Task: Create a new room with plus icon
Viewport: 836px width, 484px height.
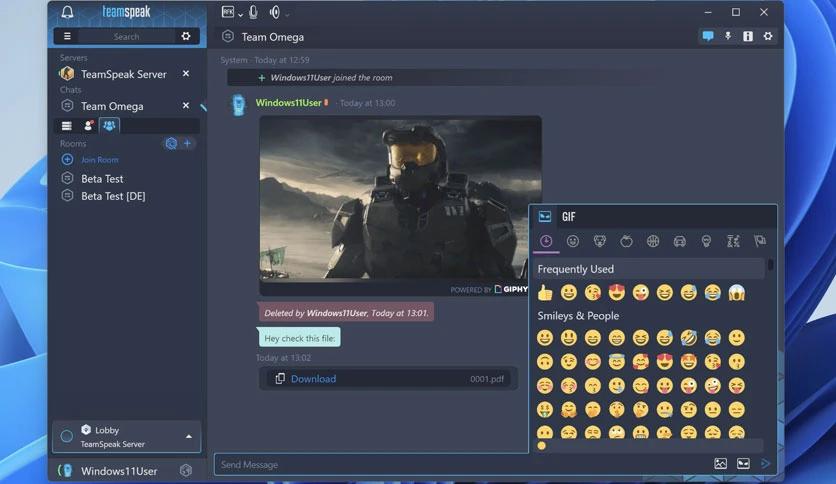Action: click(x=187, y=143)
